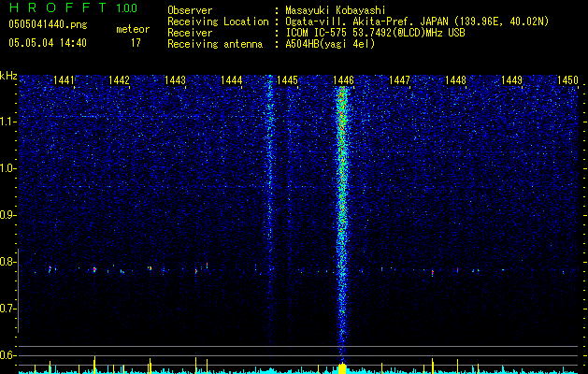The height and width of the screenshot is (374, 588).
Task: Click the gray range bar left of 0.8 kHz
Action: click(x=19, y=290)
